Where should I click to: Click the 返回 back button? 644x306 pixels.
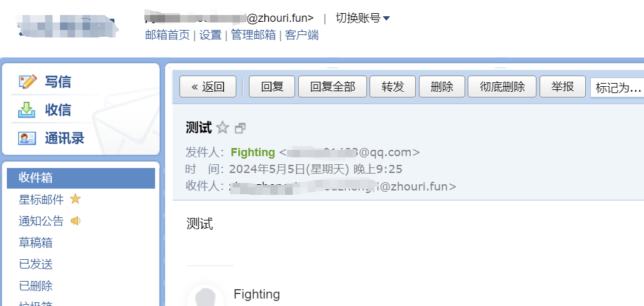point(208,87)
